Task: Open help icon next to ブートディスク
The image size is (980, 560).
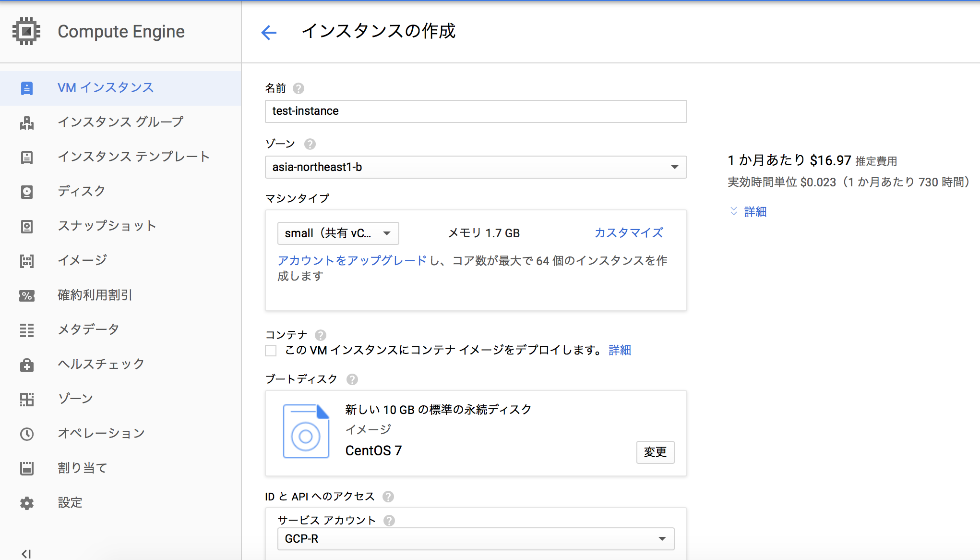Action: coord(352,379)
